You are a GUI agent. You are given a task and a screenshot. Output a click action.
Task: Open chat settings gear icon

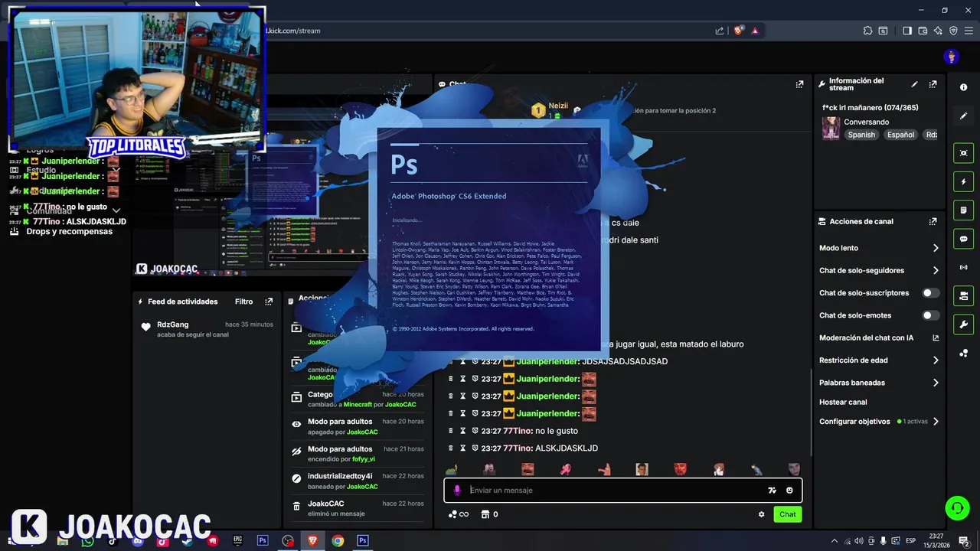point(761,514)
